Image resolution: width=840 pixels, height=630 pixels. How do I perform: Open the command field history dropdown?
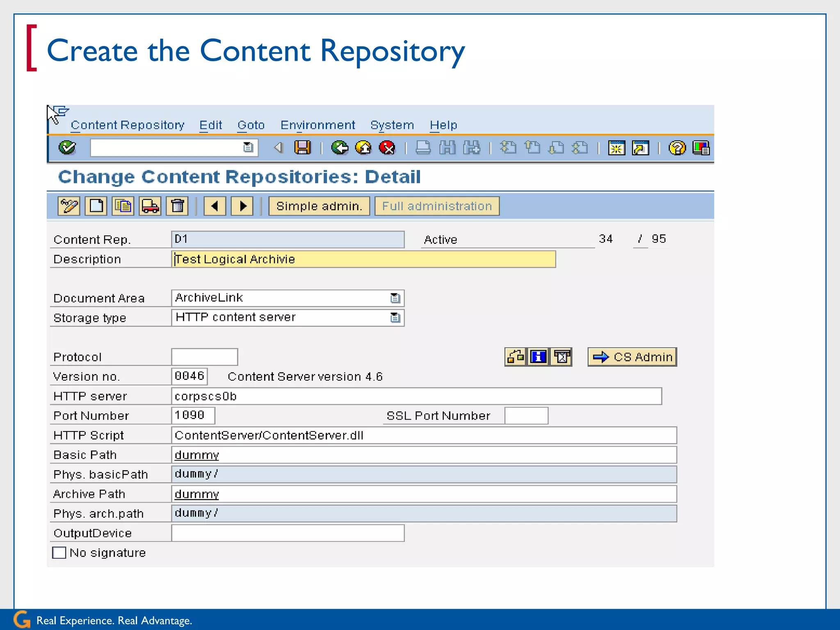click(248, 147)
